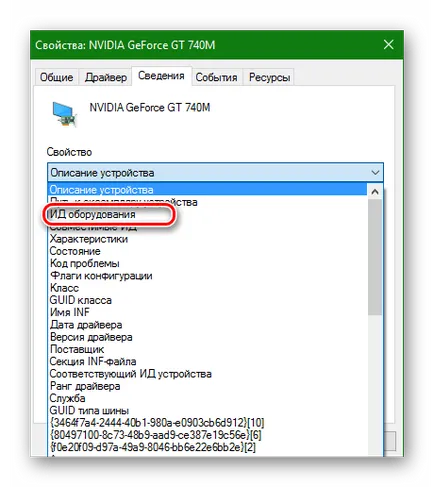Viewport: 434px width, 487px height.
Task: Select Флаги конфигурации option
Action: 208,276
